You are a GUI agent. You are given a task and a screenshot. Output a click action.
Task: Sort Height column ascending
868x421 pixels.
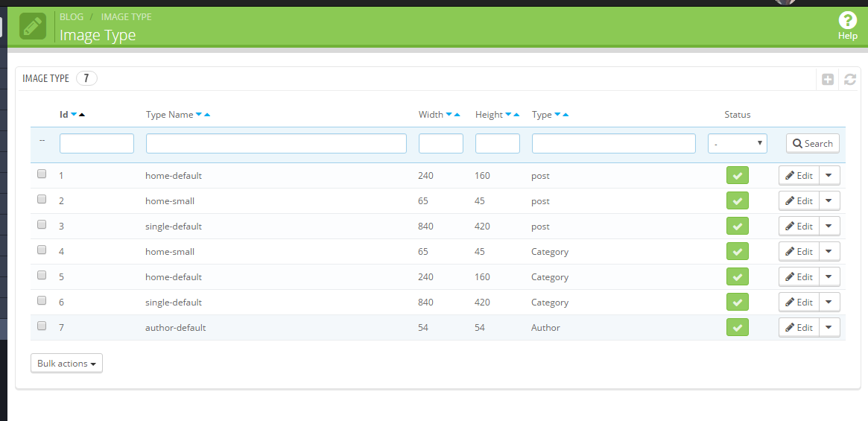[516, 115]
